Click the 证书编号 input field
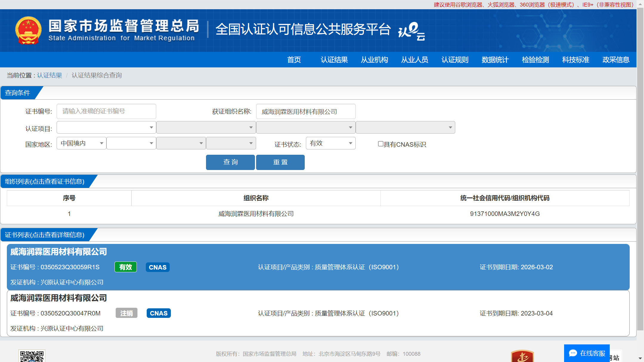Viewport: 644px width, 362px height. pos(106,111)
